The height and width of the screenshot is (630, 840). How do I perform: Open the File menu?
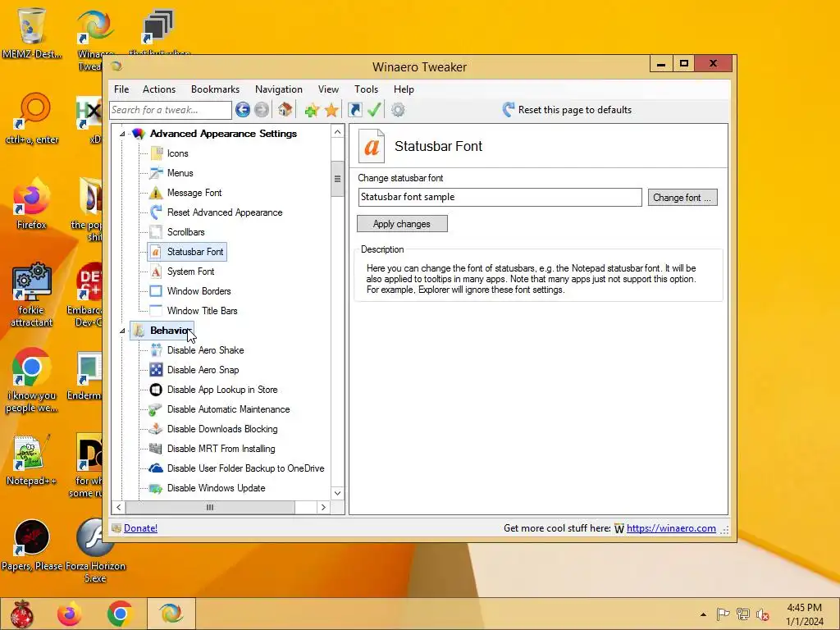pos(121,89)
